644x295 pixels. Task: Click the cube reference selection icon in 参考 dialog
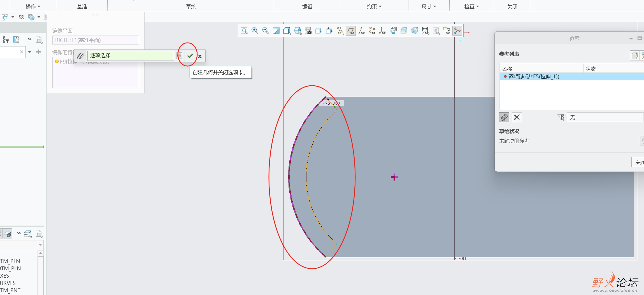pyautogui.click(x=634, y=55)
